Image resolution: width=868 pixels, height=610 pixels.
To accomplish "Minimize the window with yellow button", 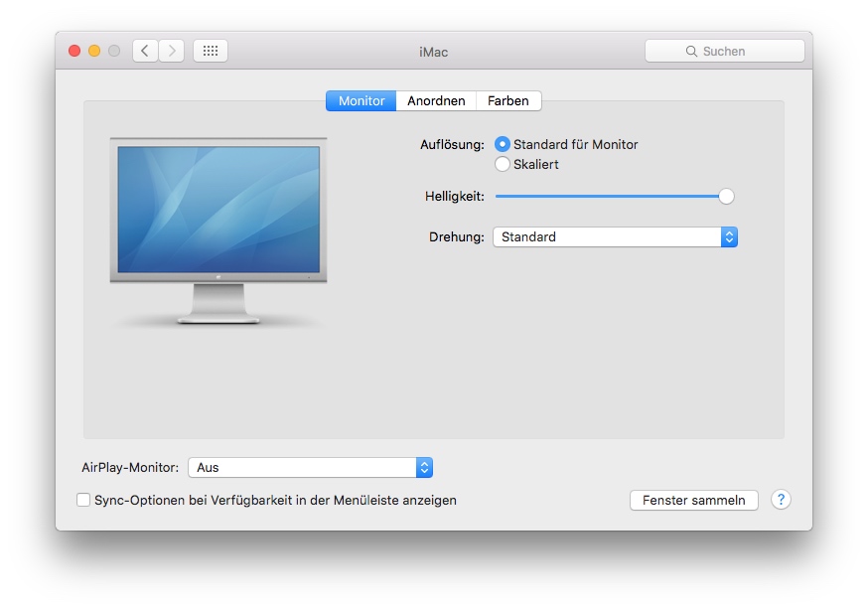I will [94, 51].
